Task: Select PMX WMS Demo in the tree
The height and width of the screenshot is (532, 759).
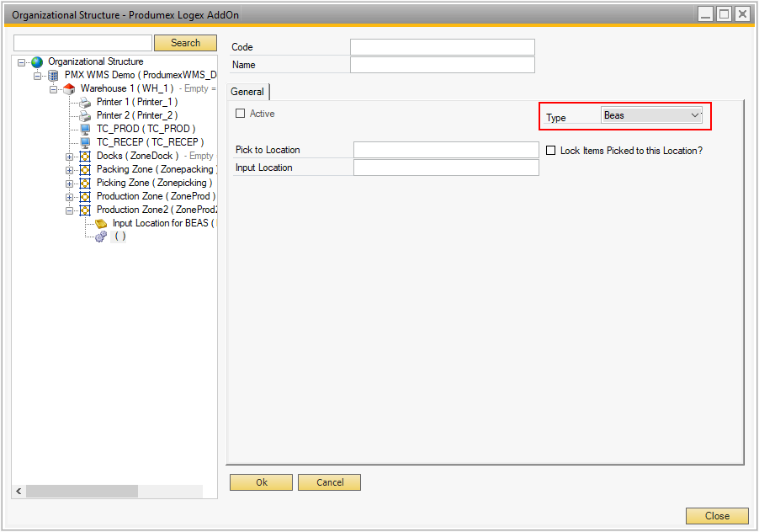Action: pyautogui.click(x=141, y=75)
